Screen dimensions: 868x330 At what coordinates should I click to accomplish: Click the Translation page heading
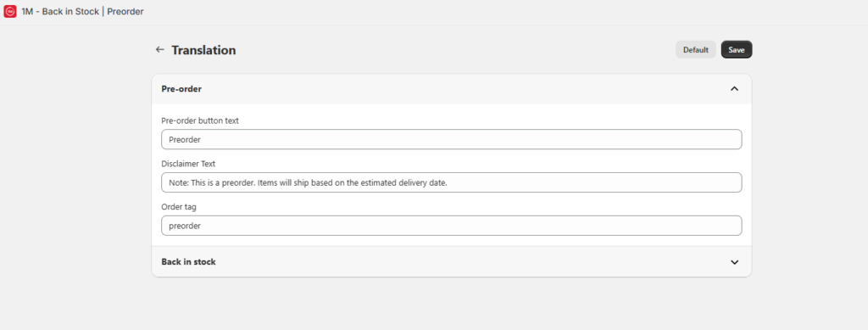pos(203,50)
